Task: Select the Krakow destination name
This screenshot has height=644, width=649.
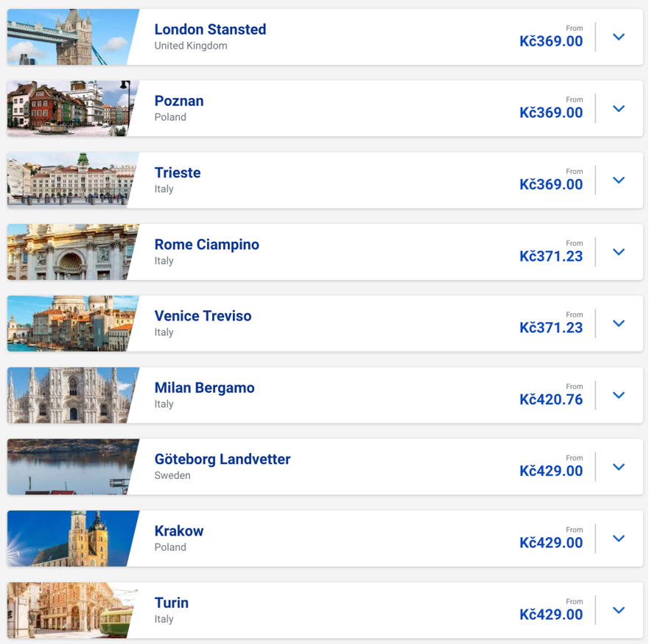Action: pyautogui.click(x=178, y=531)
